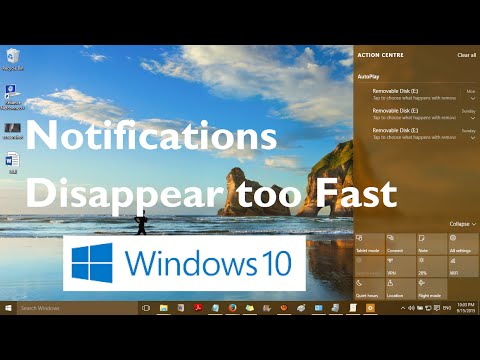Select the first Removable Disk (E:) notification

[417, 94]
